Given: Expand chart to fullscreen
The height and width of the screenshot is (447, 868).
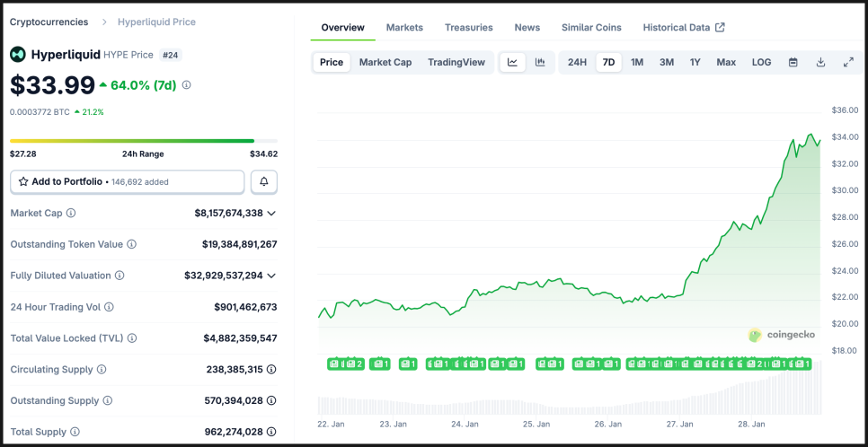Looking at the screenshot, I should click(x=848, y=63).
